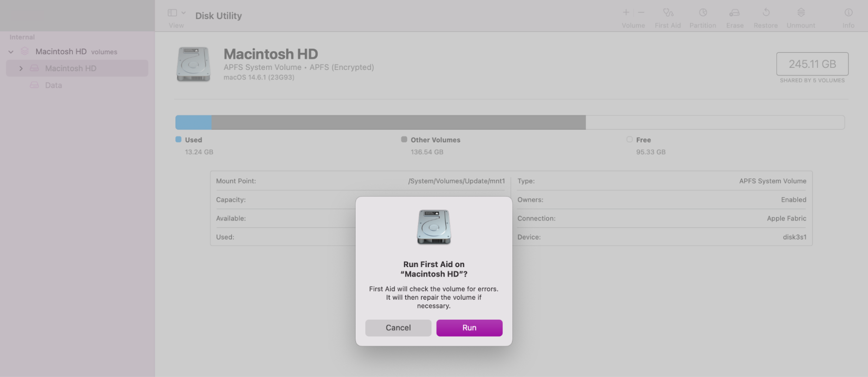
Task: Cancel the First Aid dialog
Action: pos(398,328)
